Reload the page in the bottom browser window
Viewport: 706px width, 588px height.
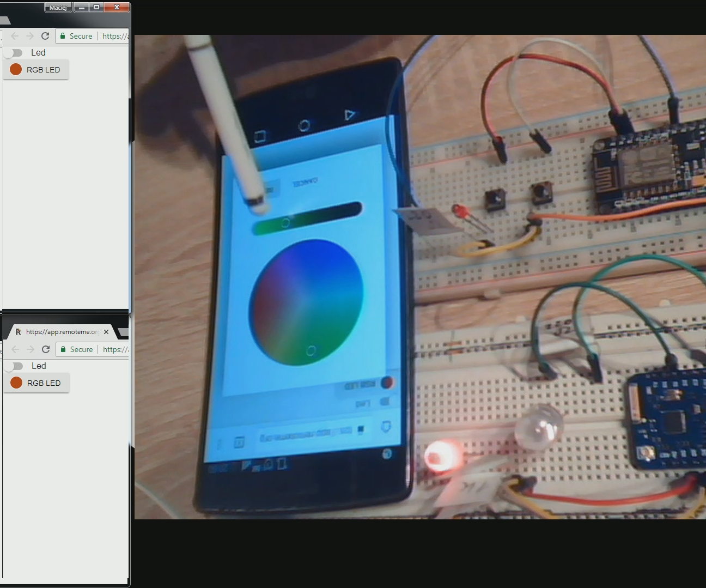coord(45,349)
